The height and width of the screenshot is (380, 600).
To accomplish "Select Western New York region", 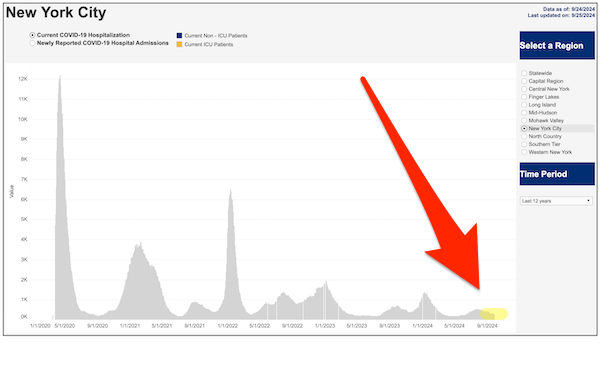I will click(524, 152).
